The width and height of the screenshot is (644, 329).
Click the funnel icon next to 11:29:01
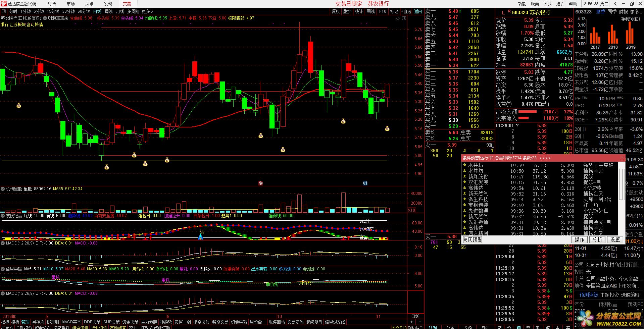[x=517, y=125]
